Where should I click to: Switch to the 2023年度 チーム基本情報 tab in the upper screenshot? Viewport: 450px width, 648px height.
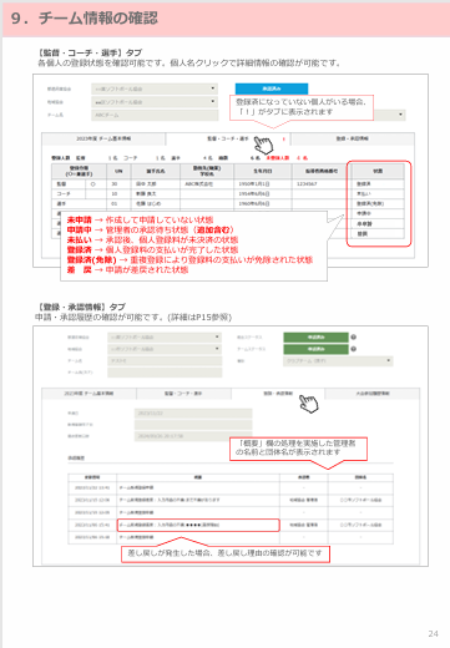pyautogui.click(x=104, y=139)
